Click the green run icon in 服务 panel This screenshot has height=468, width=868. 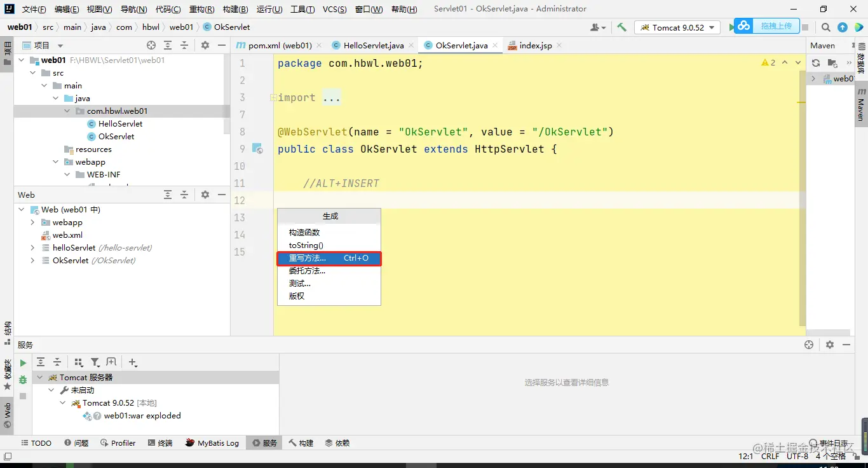23,363
